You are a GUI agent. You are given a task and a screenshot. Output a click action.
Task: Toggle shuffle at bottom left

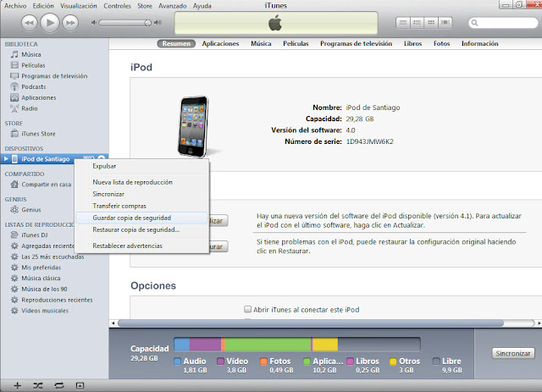[x=38, y=385]
